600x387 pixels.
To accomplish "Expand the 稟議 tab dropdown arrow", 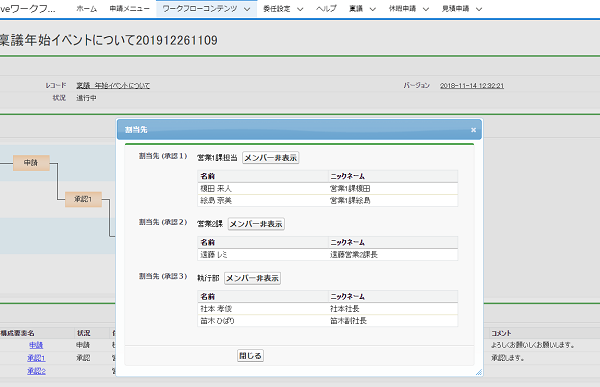I will tap(372, 9).
